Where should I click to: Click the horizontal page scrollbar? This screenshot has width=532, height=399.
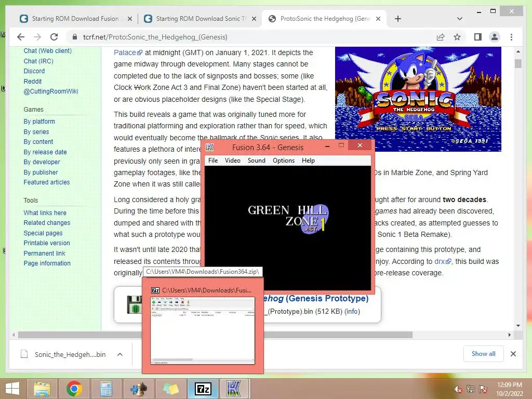click(x=215, y=335)
